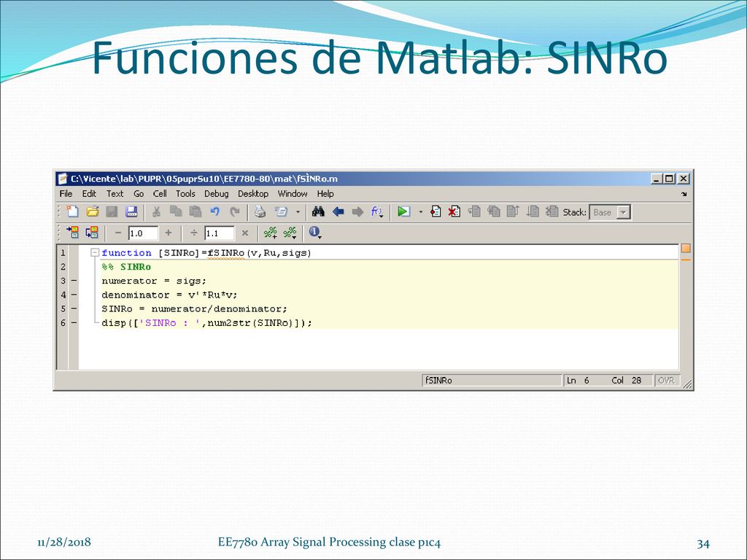This screenshot has width=747, height=560.
Task: Print the file using the printer icon
Action: click(x=260, y=211)
